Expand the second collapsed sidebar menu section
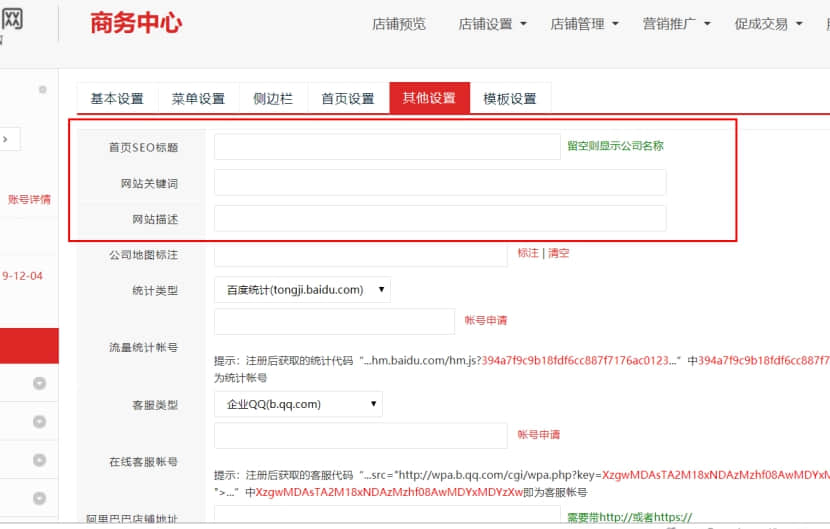Viewport: 830px width, 529px height. tap(40, 422)
